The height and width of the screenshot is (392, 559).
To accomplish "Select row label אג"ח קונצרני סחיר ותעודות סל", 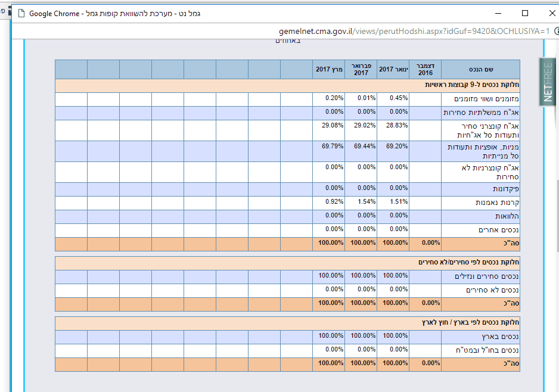I will click(x=488, y=131).
